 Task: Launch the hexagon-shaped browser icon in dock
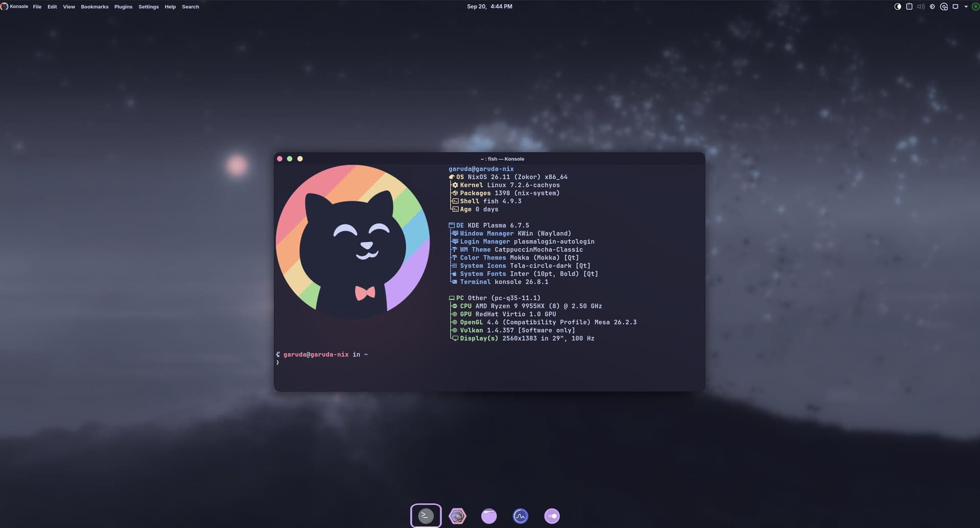457,516
